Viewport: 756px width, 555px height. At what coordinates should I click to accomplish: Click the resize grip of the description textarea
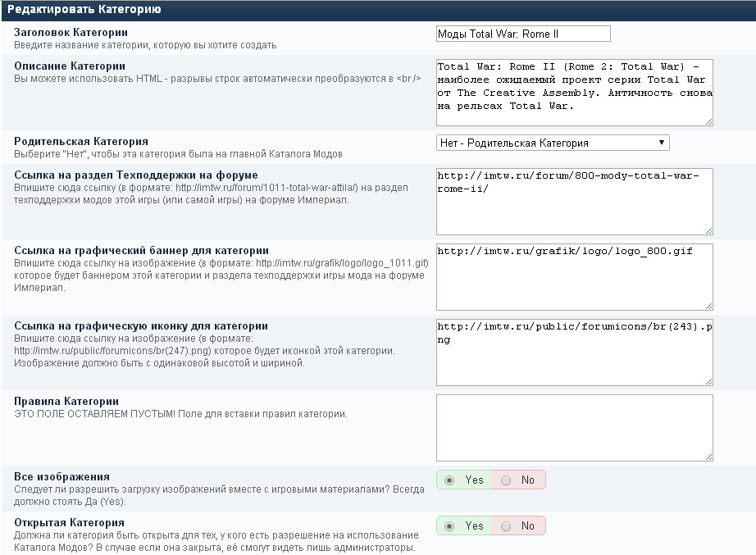708,122
